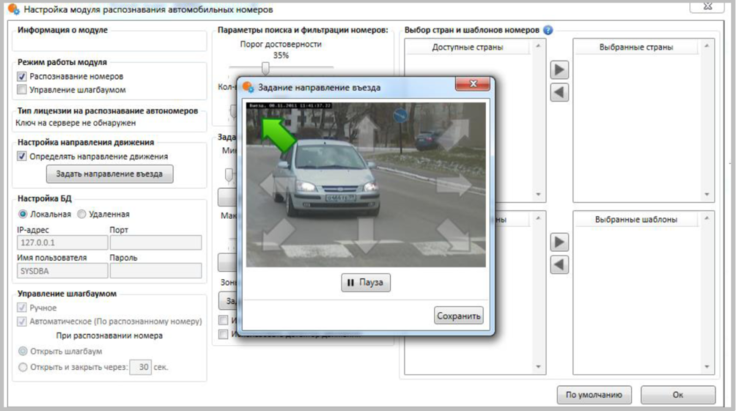Screen dimensions: 736x411
Task: Click the Пароль input field
Action: point(156,271)
